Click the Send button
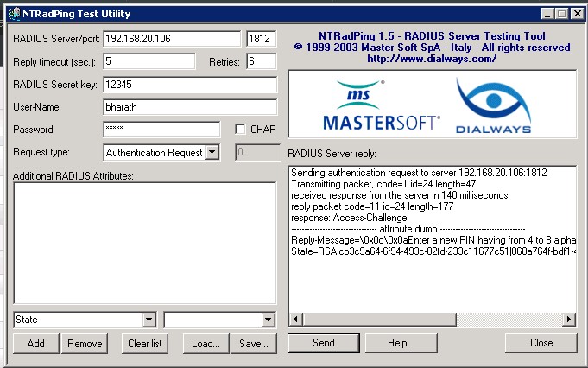The image size is (588, 368). pyautogui.click(x=323, y=343)
